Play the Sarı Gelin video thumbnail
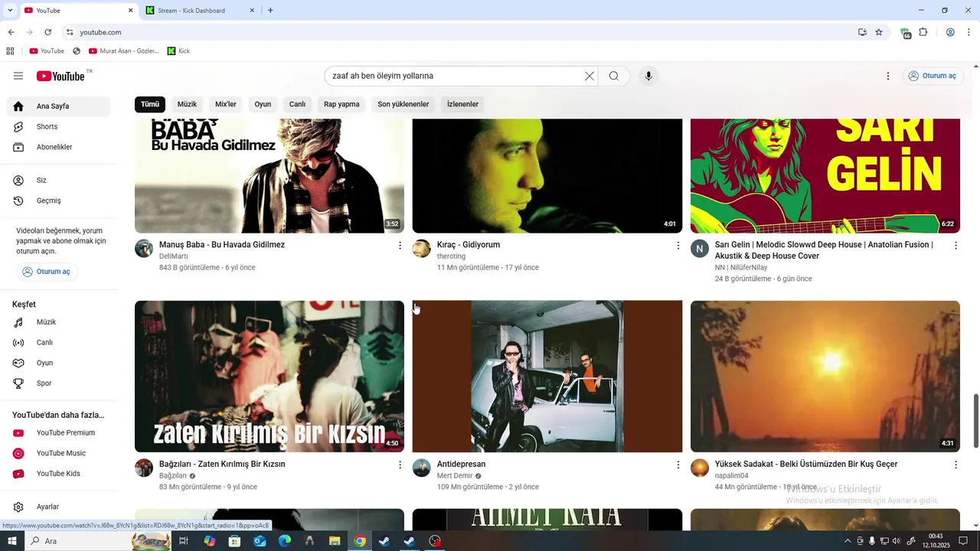Image resolution: width=980 pixels, height=551 pixels. click(x=825, y=176)
